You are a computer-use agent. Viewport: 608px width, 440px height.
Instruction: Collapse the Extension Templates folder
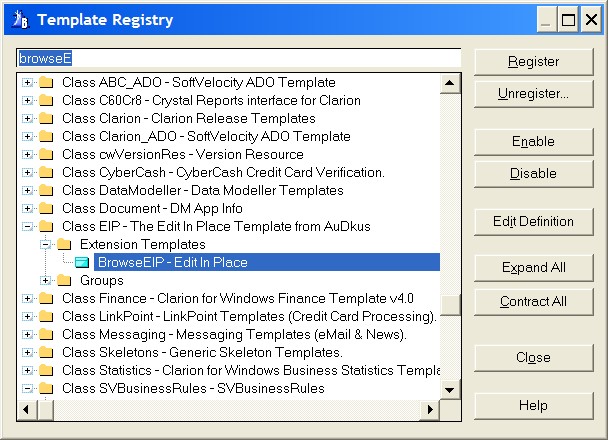(x=45, y=244)
